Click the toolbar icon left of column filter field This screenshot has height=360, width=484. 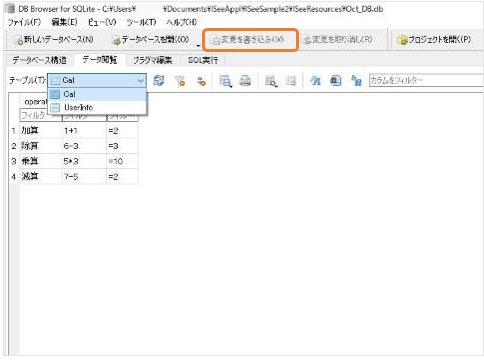pyautogui.click(x=356, y=80)
